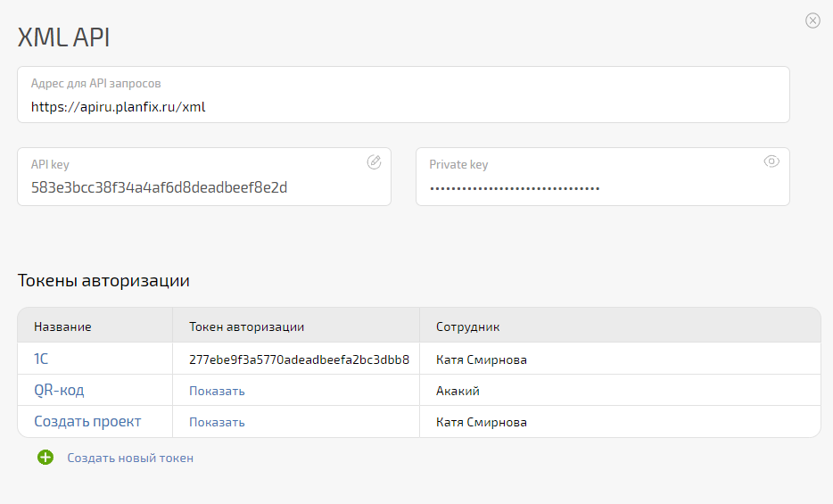Open the Создать проект token entry
833x504 pixels.
87,422
